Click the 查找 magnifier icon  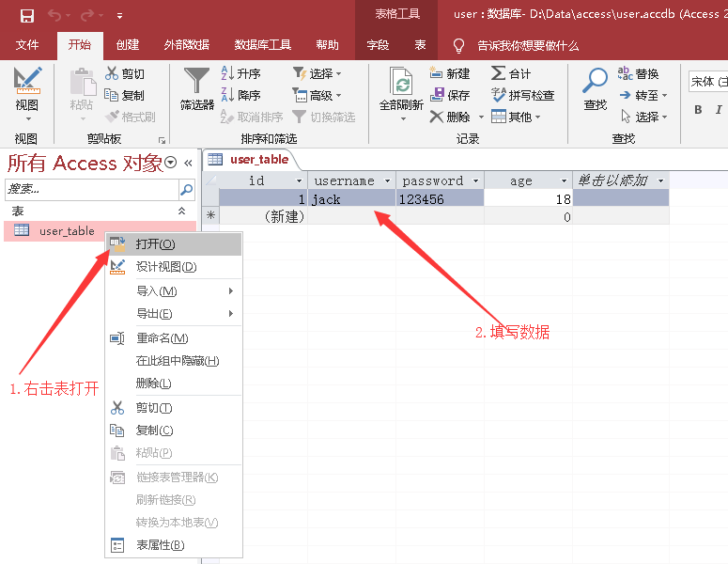pyautogui.click(x=595, y=81)
